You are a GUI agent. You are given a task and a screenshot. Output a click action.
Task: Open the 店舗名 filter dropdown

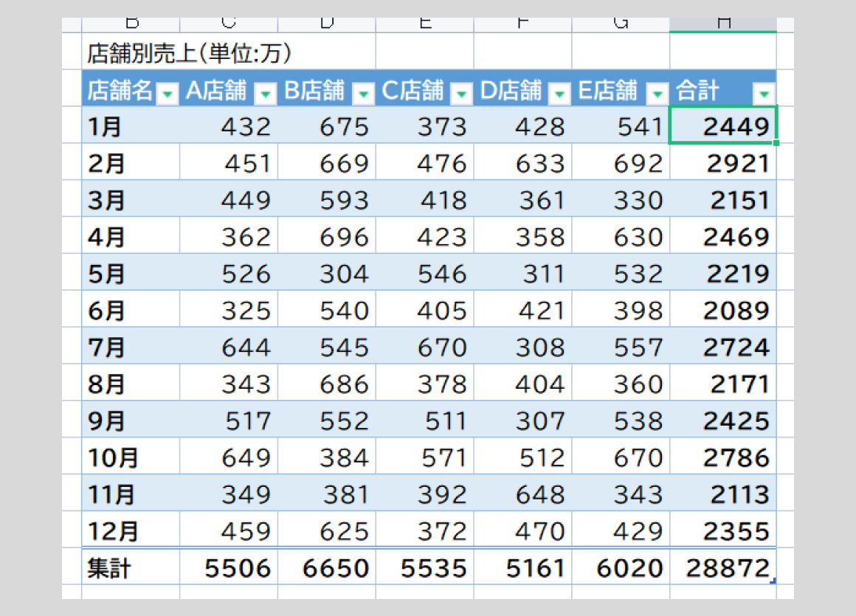(168, 94)
